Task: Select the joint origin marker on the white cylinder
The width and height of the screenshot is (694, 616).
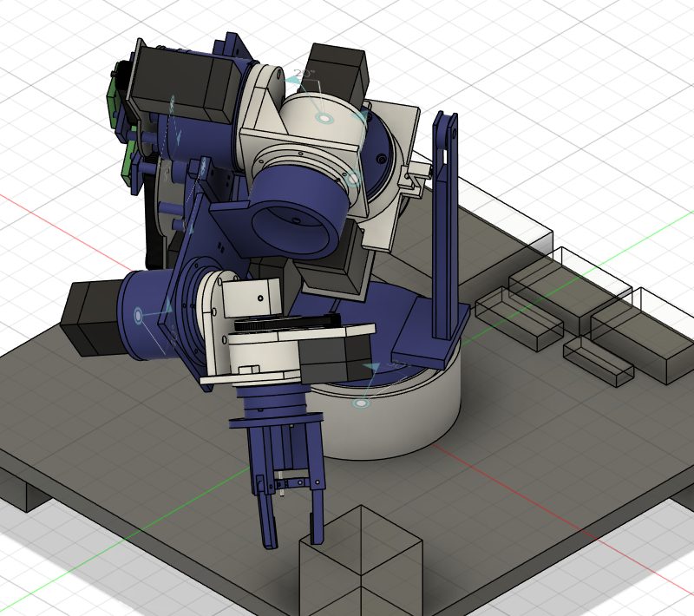Action: point(324,118)
